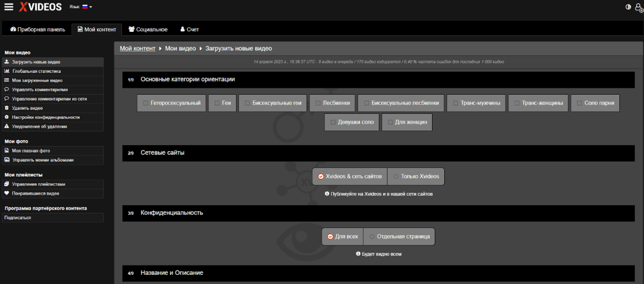The image size is (644, 284).
Task: Open the Приборная панель tab
Action: (x=38, y=29)
